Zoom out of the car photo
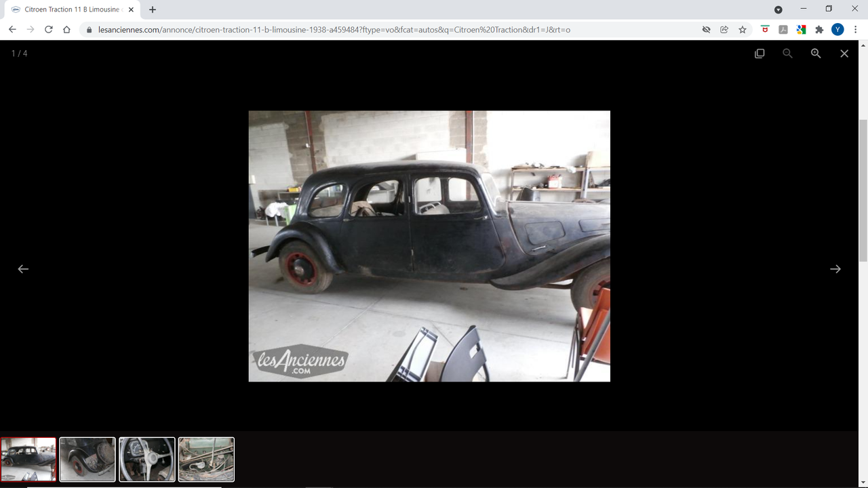 [x=787, y=54]
